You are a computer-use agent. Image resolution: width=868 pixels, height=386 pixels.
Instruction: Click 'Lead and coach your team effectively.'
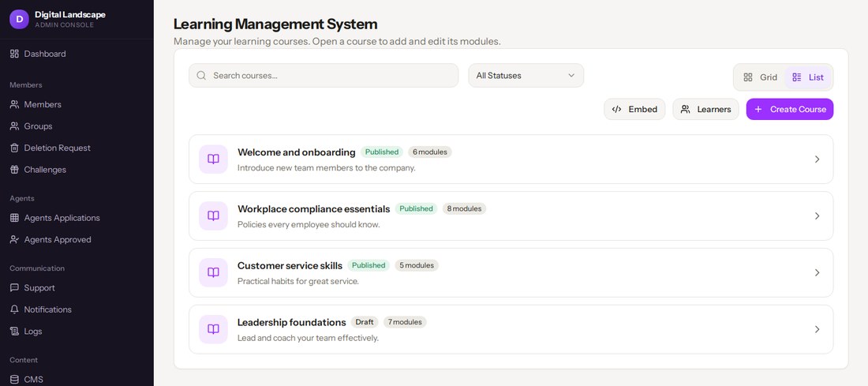pyautogui.click(x=309, y=338)
